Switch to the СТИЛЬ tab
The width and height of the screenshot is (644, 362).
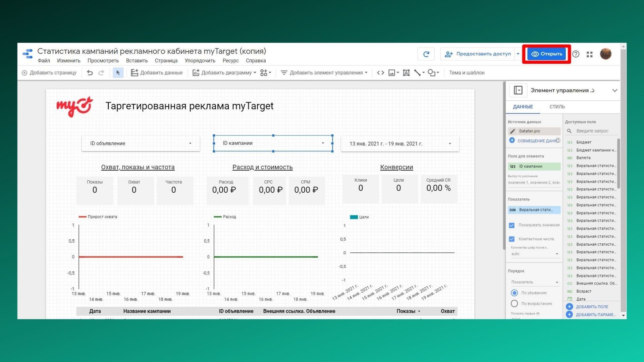(557, 107)
